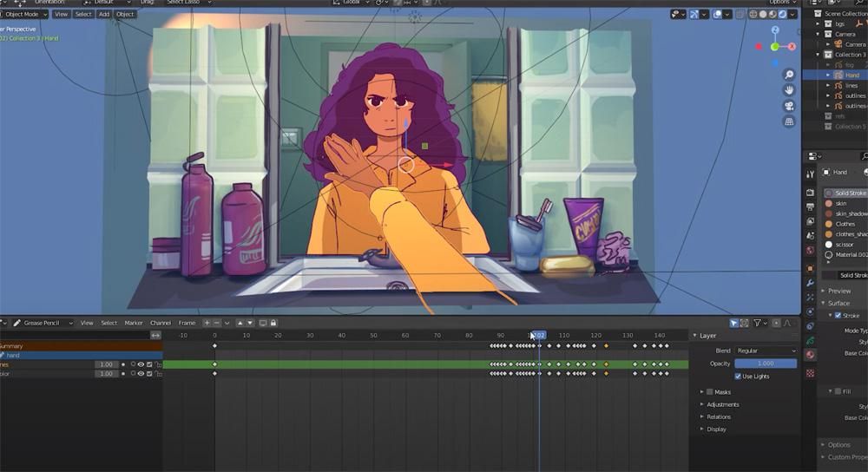This screenshot has height=472, width=868.
Task: Open the Channel menu in dope sheet
Action: pyautogui.click(x=161, y=323)
